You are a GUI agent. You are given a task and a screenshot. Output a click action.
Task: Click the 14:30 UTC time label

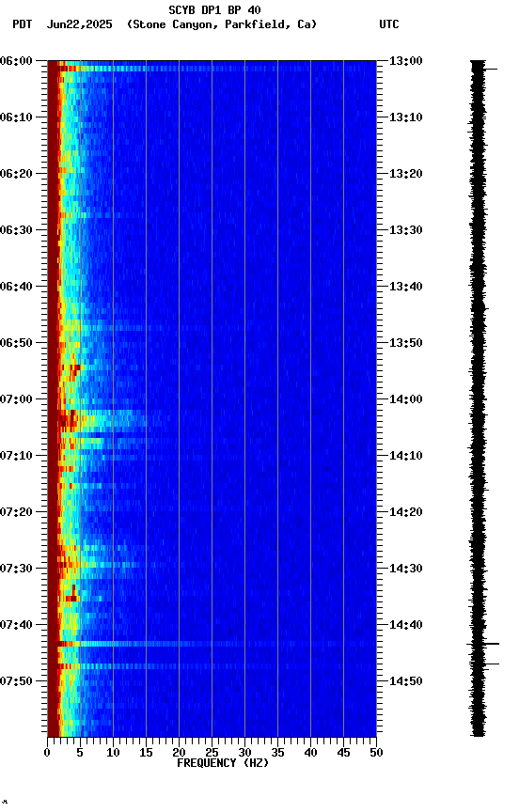[405, 569]
